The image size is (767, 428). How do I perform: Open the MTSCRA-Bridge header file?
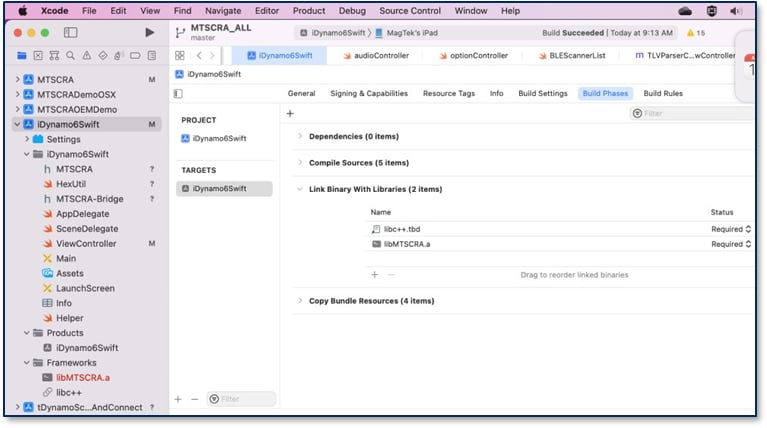click(90, 199)
